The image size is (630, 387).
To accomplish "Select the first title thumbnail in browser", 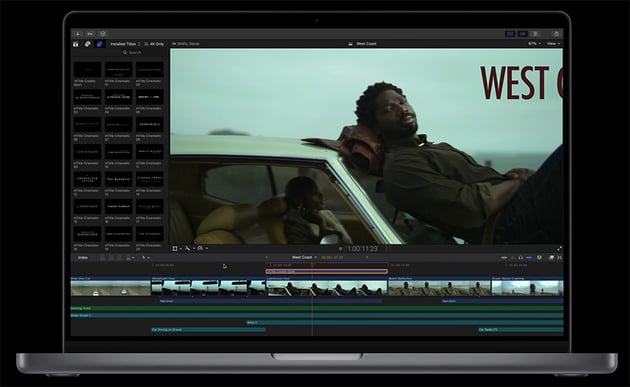I will pyautogui.click(x=87, y=70).
